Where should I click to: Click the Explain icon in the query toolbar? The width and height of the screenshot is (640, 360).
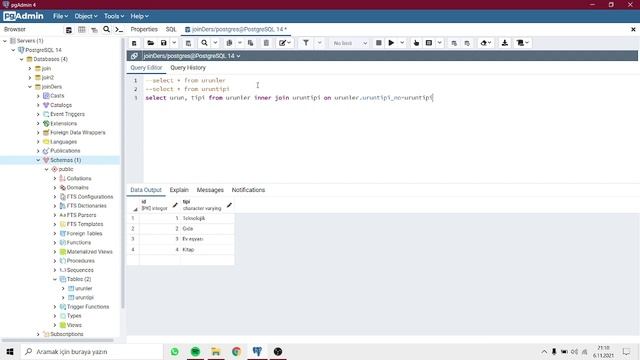pyautogui.click(x=416, y=43)
